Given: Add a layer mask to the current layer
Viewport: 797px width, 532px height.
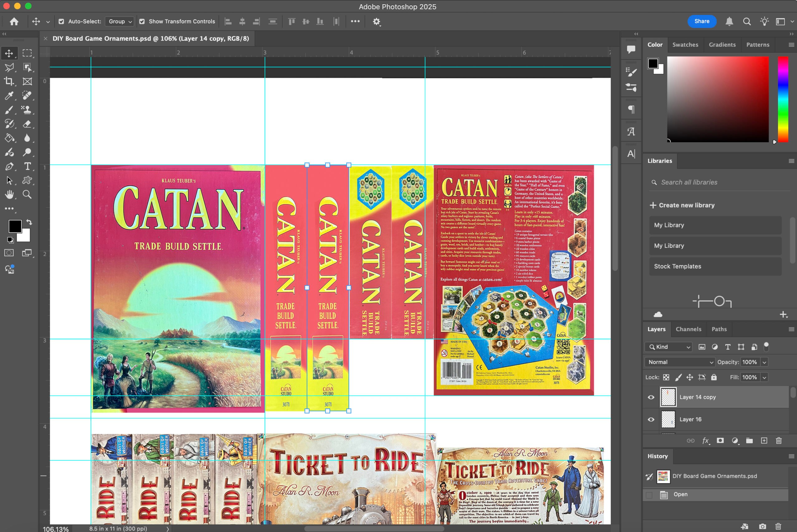Looking at the screenshot, I should [720, 440].
